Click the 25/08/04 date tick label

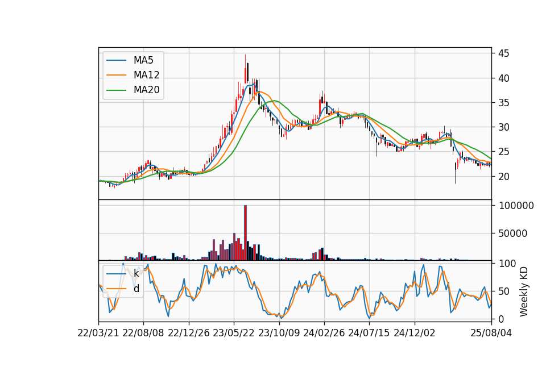(491, 333)
